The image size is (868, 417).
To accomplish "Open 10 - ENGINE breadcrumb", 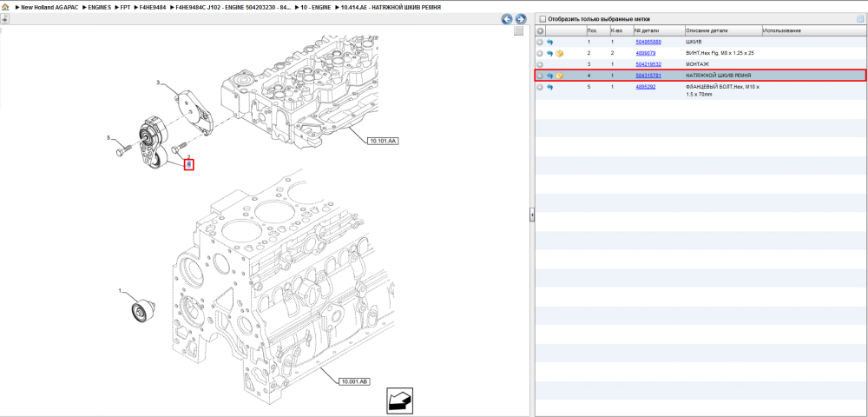I will click(316, 7).
